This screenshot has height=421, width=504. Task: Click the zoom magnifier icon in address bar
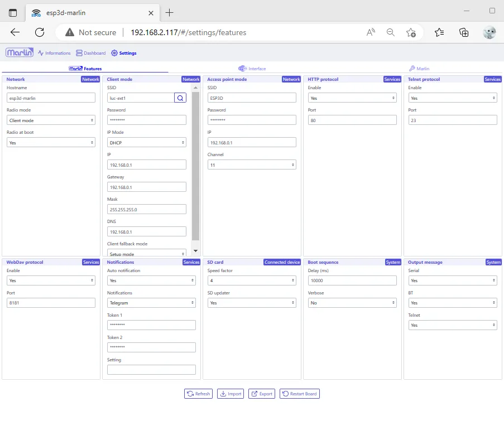tap(391, 32)
